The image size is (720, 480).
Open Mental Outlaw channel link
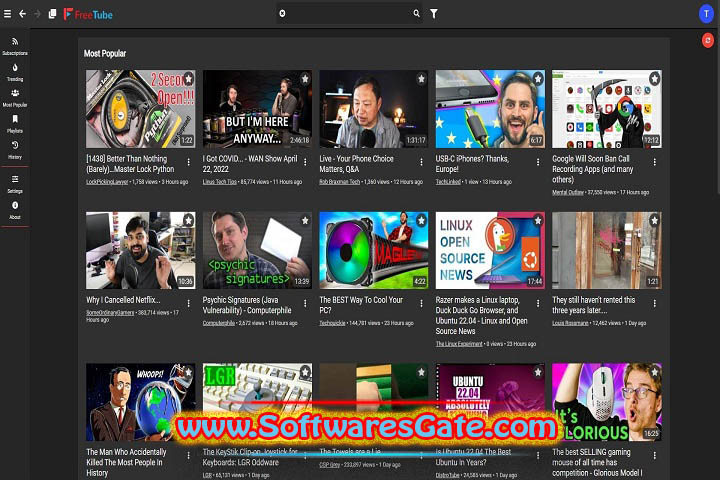tap(568, 192)
